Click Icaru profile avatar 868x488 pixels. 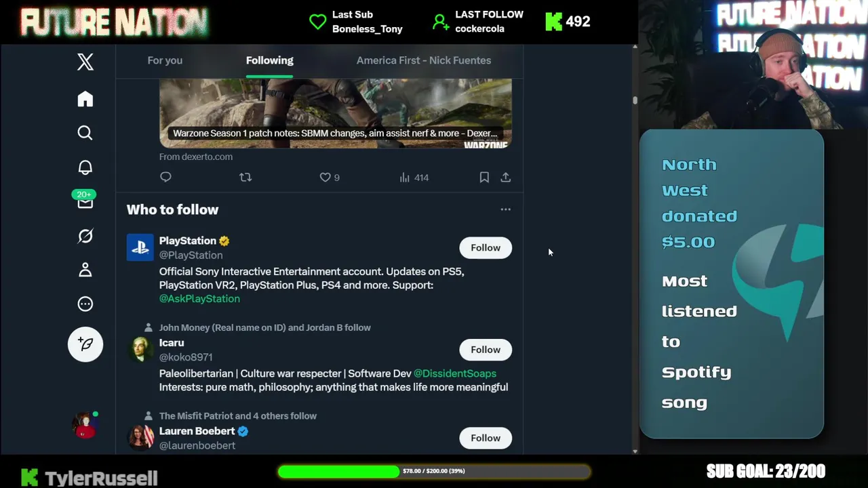(140, 349)
